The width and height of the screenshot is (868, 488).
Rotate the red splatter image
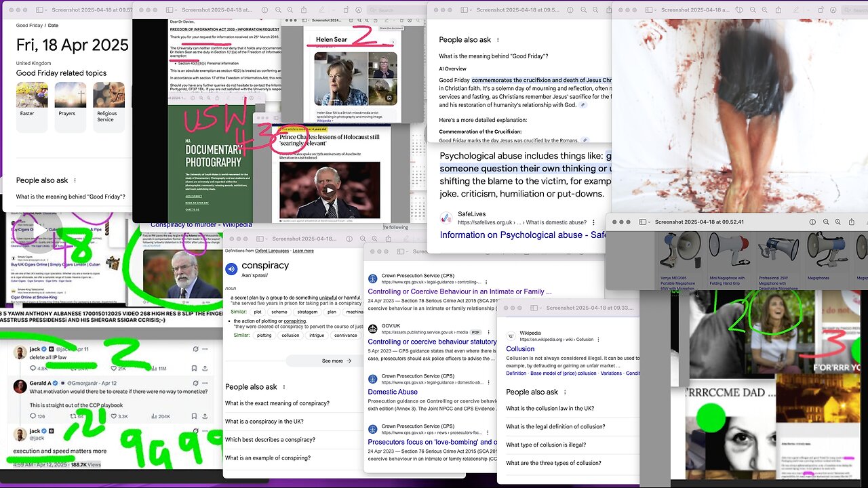tap(821, 10)
